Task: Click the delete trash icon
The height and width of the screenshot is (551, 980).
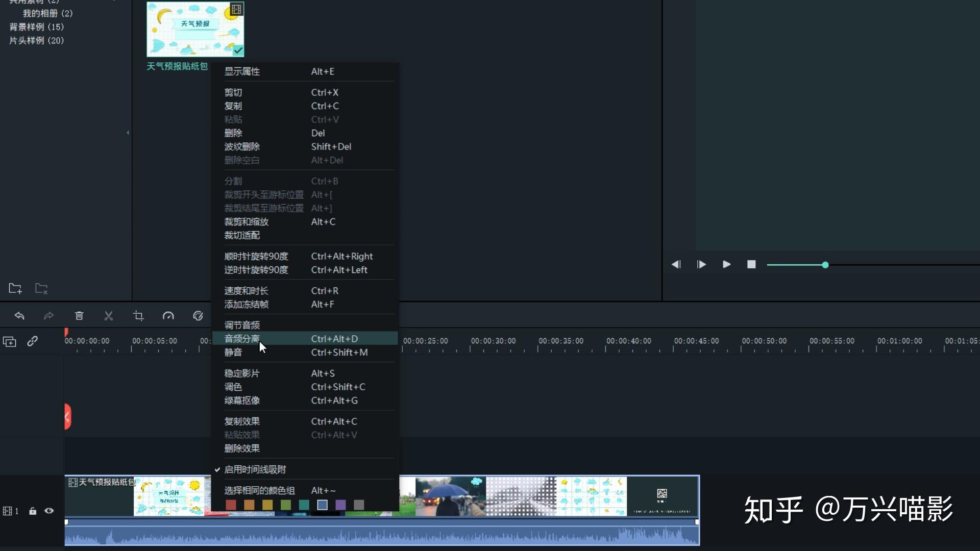Action: pos(79,316)
